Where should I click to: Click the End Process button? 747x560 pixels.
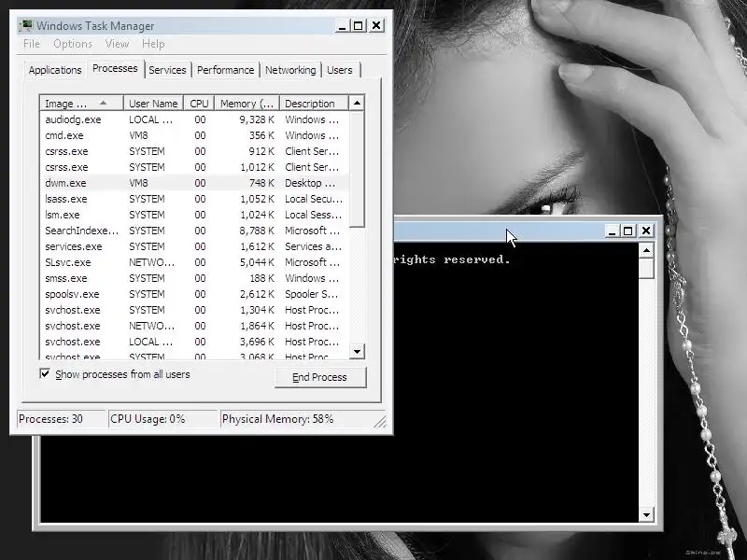click(320, 377)
